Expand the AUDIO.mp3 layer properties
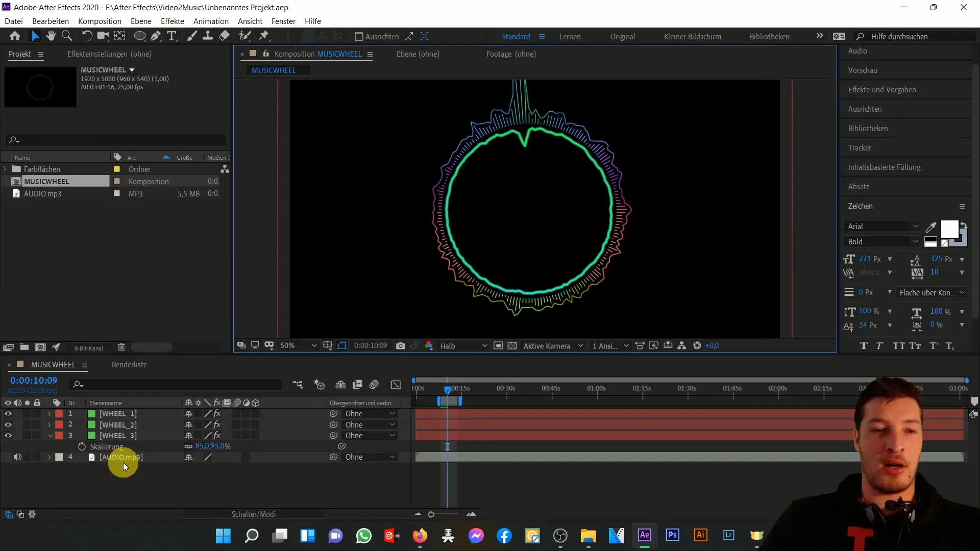Viewport: 980px width, 551px height. (50, 457)
